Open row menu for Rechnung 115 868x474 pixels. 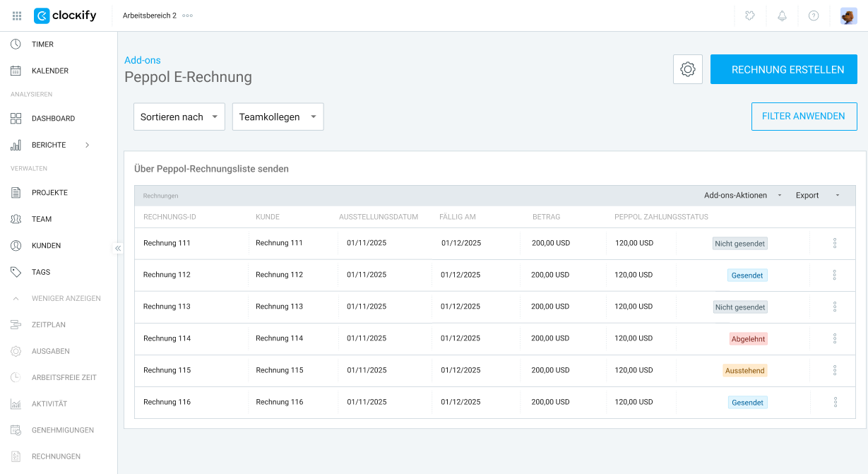(835, 370)
